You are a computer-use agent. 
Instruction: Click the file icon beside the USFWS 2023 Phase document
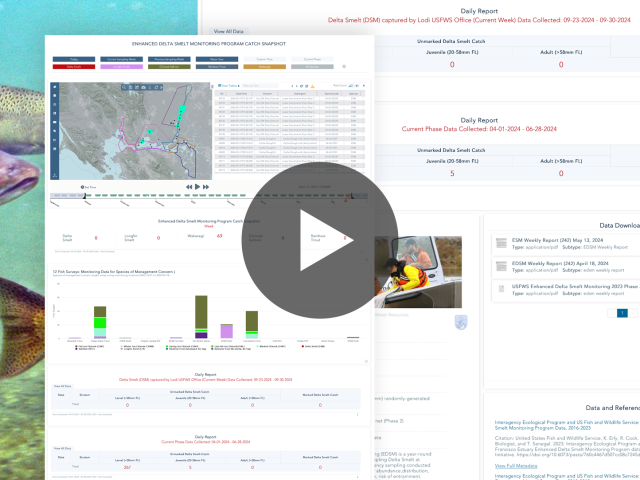(x=501, y=289)
